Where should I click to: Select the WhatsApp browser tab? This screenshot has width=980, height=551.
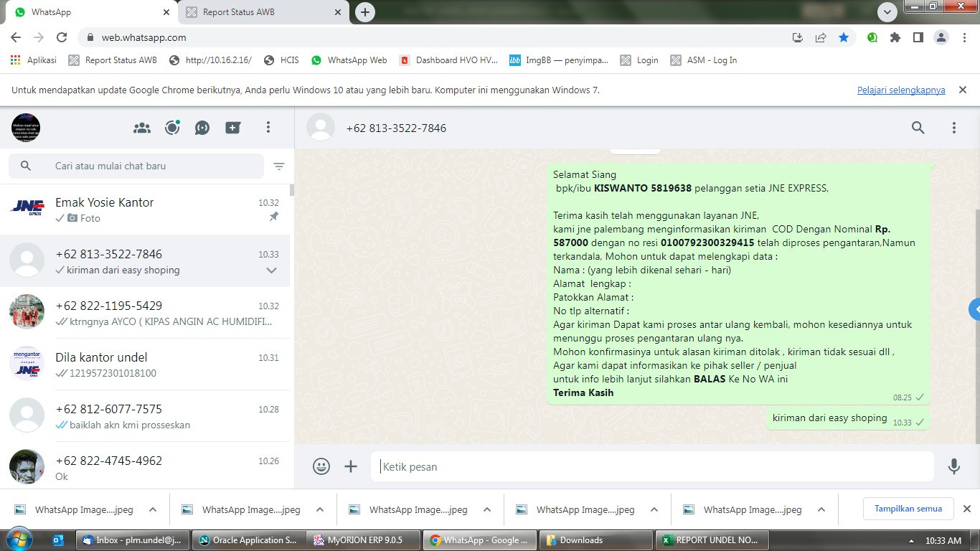[91, 12]
